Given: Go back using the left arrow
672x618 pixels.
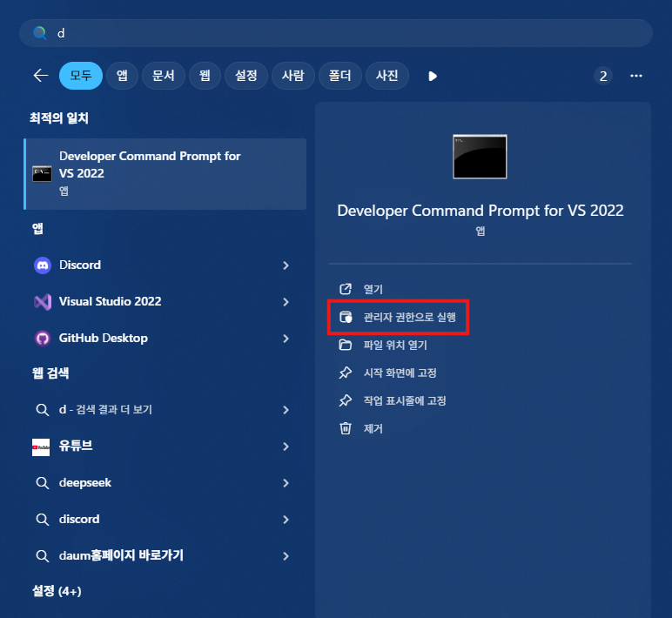Looking at the screenshot, I should coord(41,76).
